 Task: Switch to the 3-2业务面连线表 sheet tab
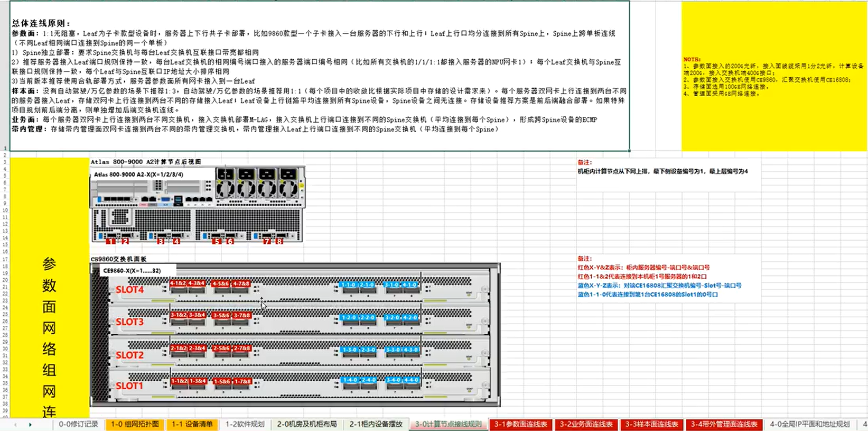coord(586,424)
